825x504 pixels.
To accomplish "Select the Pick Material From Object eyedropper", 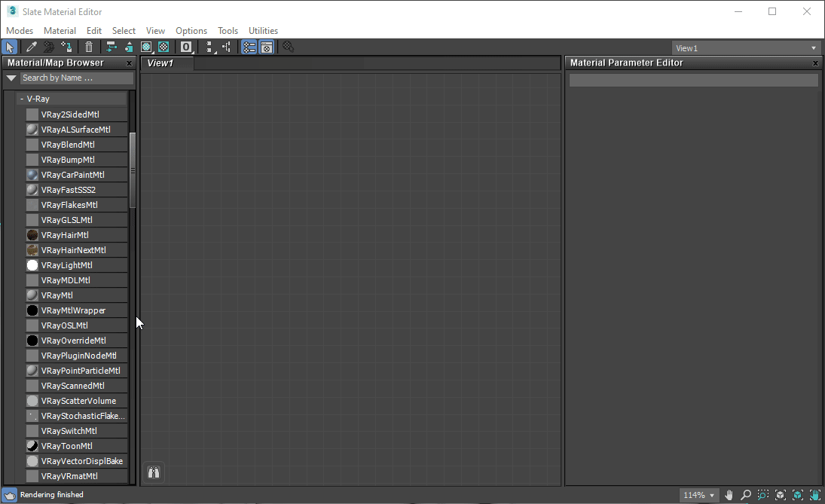I will point(31,47).
